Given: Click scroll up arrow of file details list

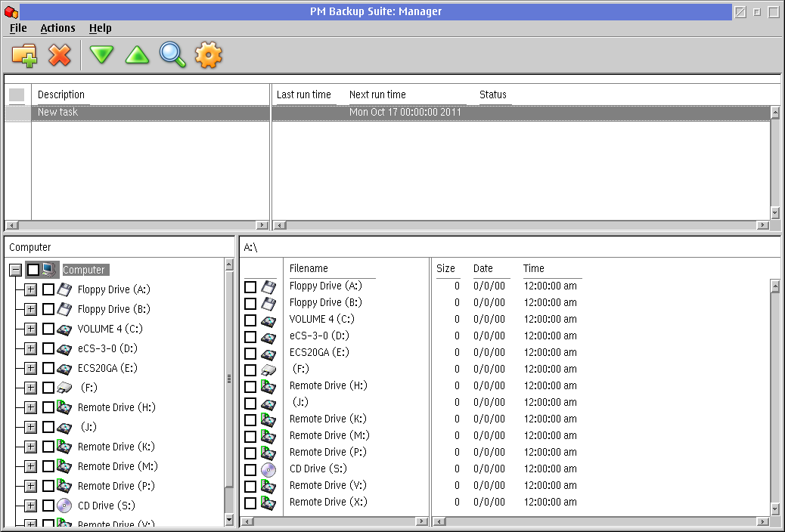Looking at the screenshot, I should click(775, 286).
